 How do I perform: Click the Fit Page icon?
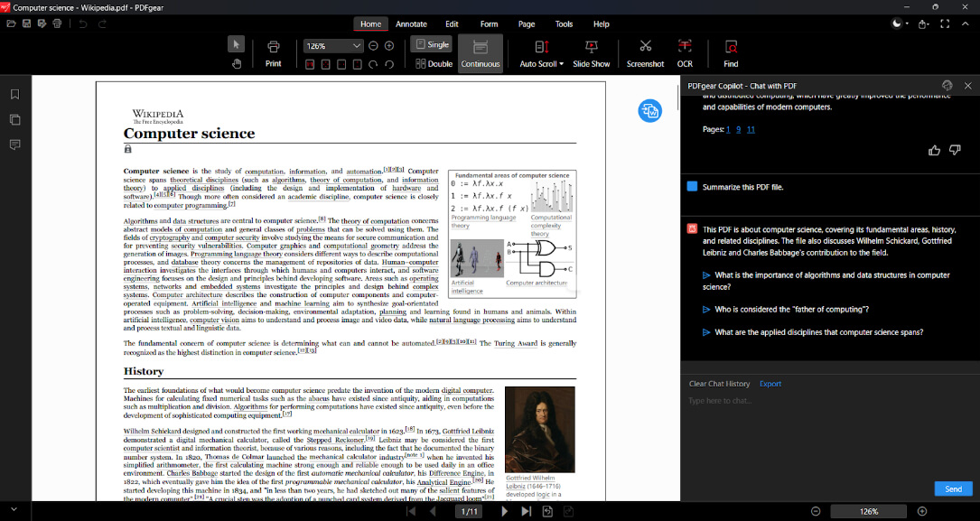coord(326,64)
